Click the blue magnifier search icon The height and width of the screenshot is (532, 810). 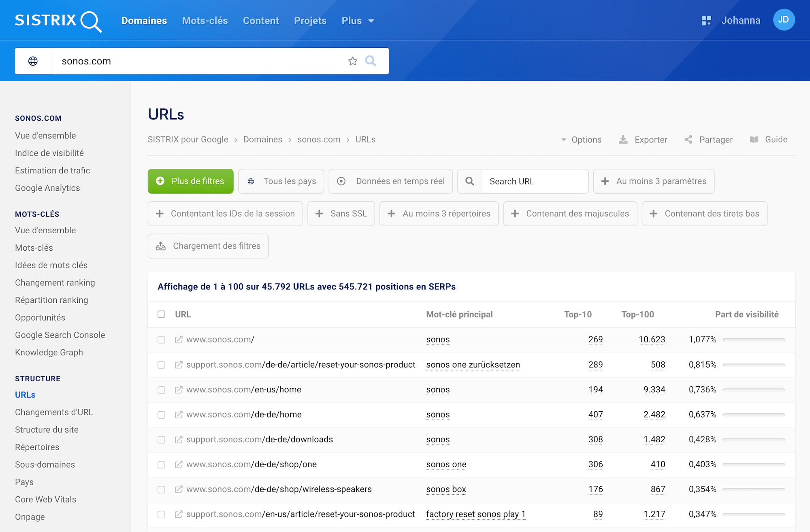click(371, 61)
